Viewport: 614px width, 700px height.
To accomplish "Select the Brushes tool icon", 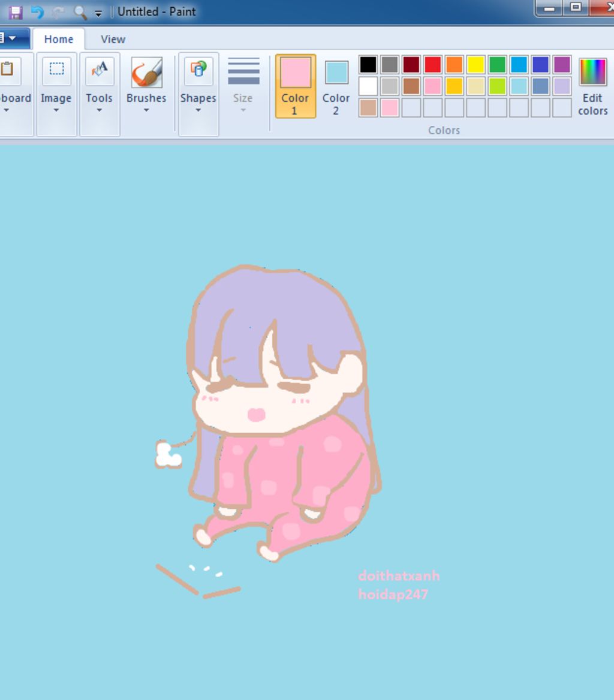I will tap(146, 73).
